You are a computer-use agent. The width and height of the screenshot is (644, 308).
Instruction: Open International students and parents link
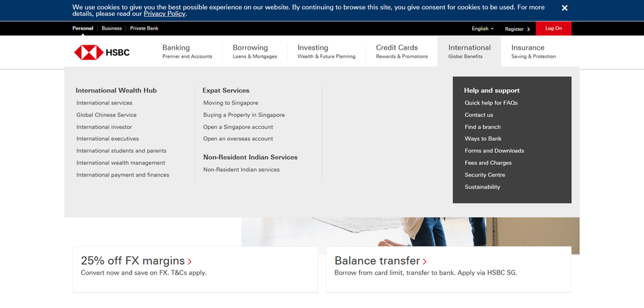[121, 151]
